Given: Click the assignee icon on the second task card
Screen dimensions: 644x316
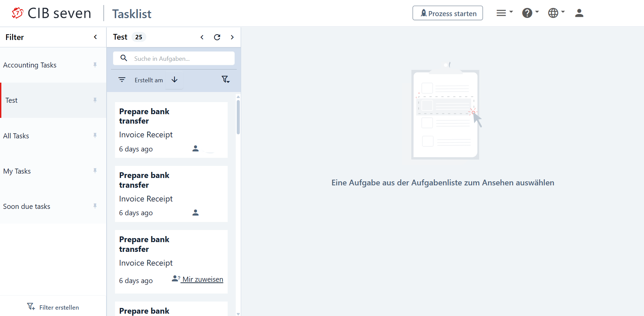Looking at the screenshot, I should [x=195, y=213].
